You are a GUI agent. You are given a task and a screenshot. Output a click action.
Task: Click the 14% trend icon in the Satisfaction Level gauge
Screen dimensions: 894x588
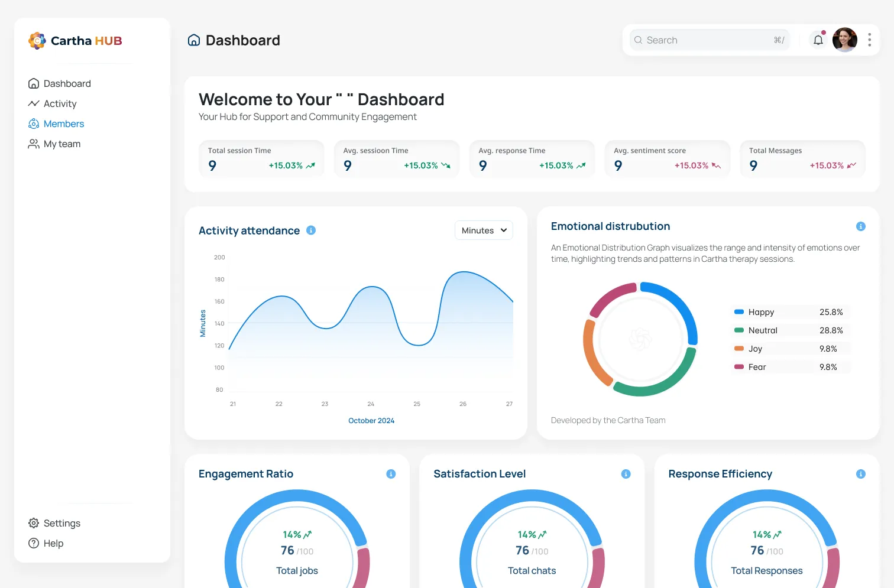coord(543,535)
